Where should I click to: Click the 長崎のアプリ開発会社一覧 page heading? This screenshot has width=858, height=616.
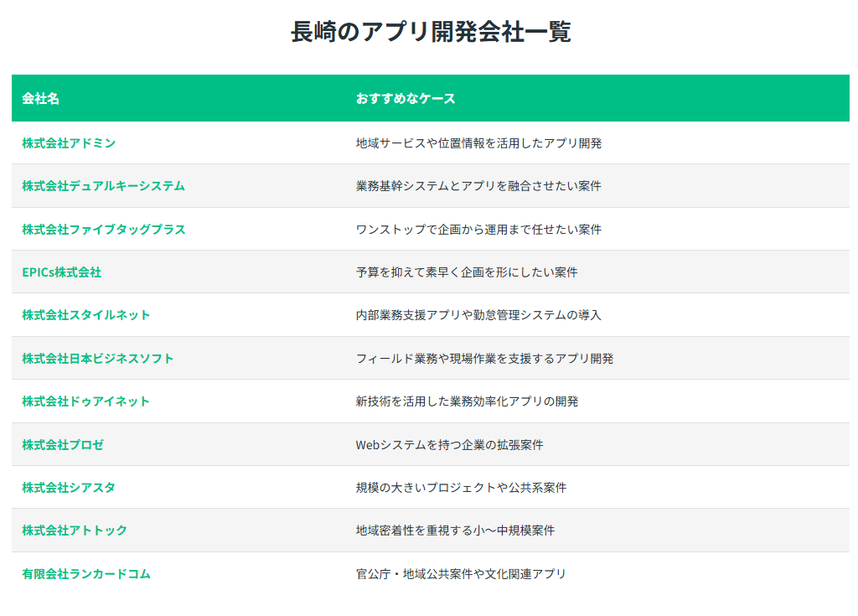431,32
